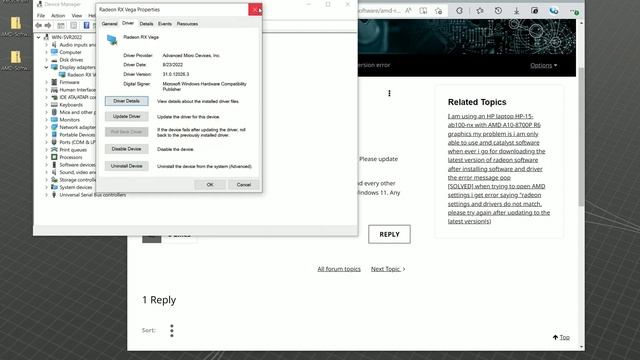Select the Software devices tree item
This screenshot has height=360, width=640.
[x=73, y=164]
